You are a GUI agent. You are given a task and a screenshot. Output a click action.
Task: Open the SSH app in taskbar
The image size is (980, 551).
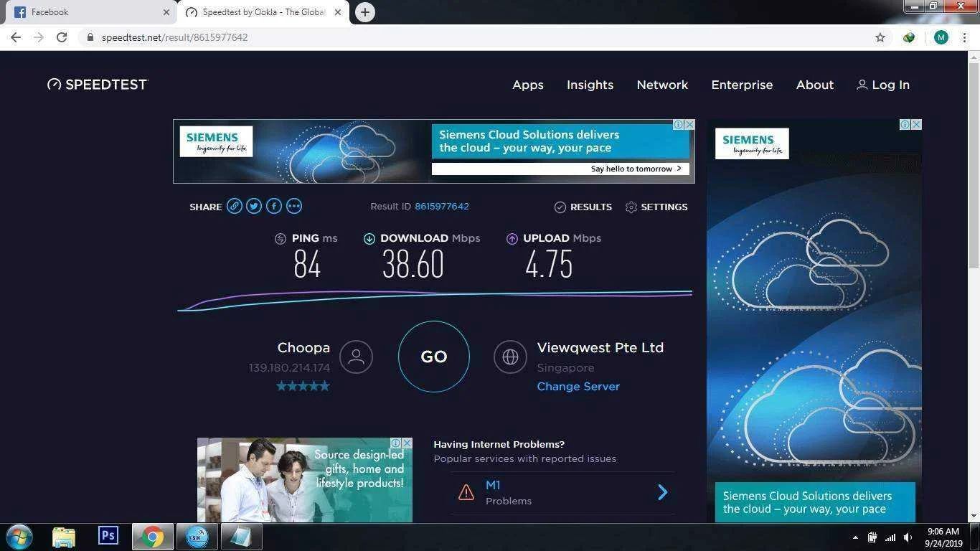197,537
